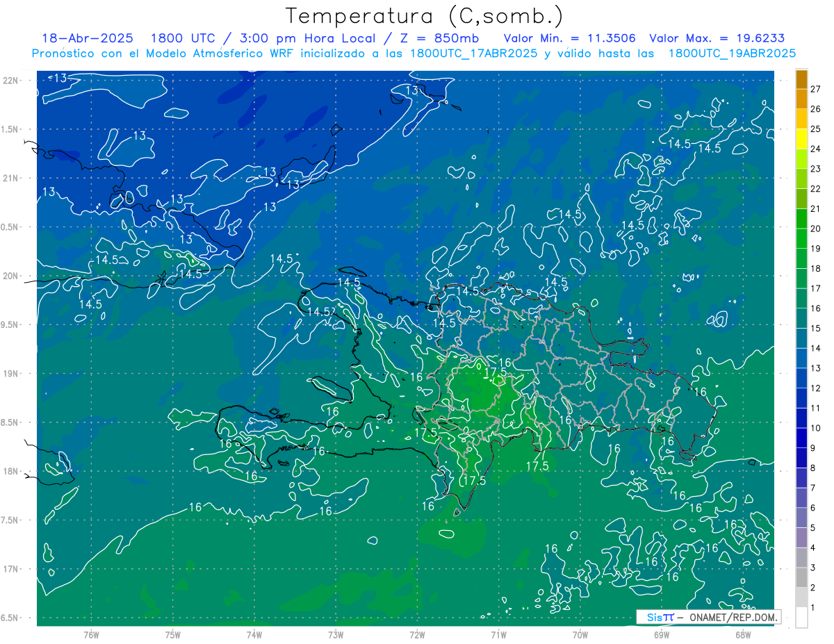The width and height of the screenshot is (834, 644).
Task: Click the color bar label "19"
Action: pos(816,248)
